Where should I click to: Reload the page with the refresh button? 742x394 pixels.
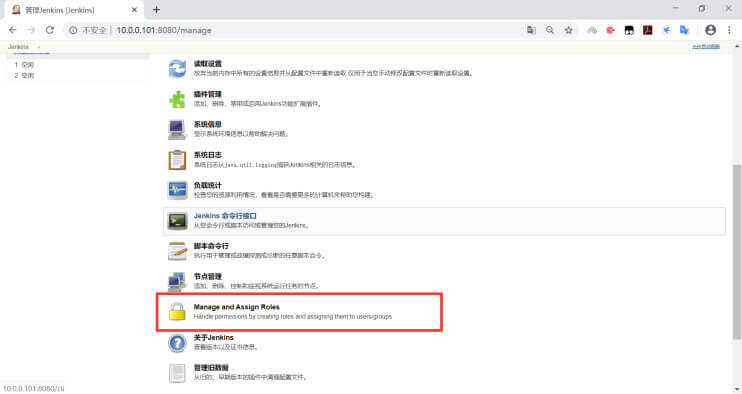50,30
